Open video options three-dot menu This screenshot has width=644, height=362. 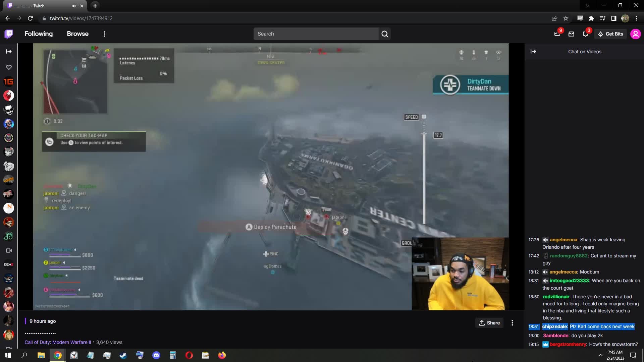tap(512, 323)
